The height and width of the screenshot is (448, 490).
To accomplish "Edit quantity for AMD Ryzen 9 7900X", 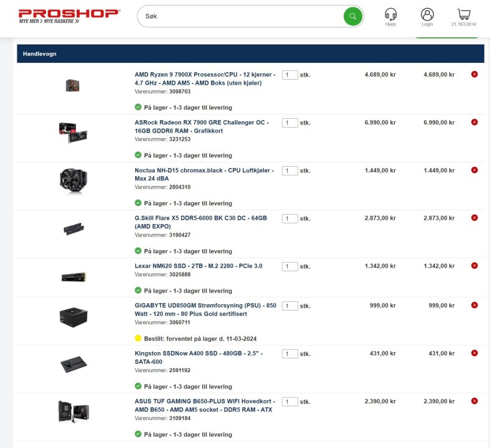I will tap(290, 75).
